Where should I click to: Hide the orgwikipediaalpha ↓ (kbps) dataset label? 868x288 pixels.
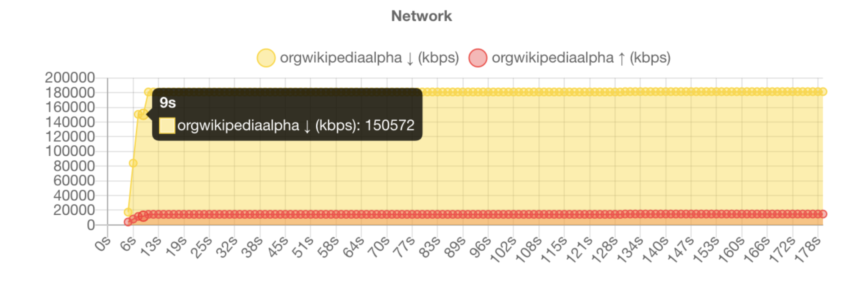coord(370,58)
